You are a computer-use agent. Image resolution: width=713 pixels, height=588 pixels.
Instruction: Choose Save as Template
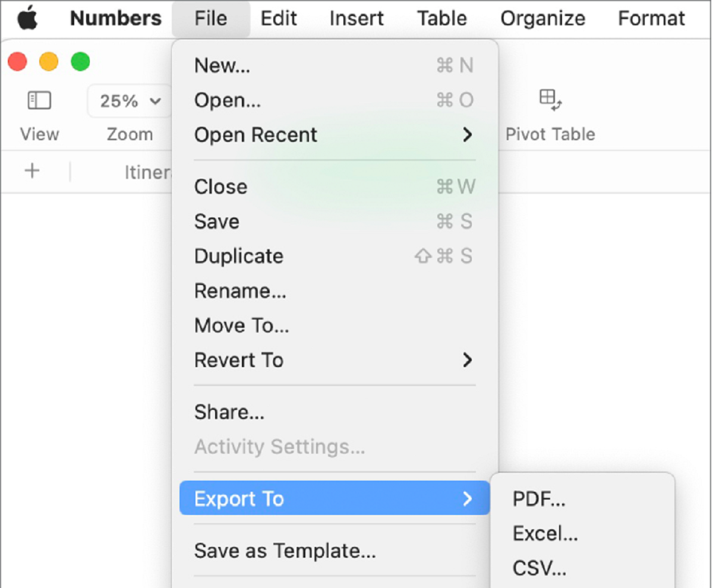point(283,551)
